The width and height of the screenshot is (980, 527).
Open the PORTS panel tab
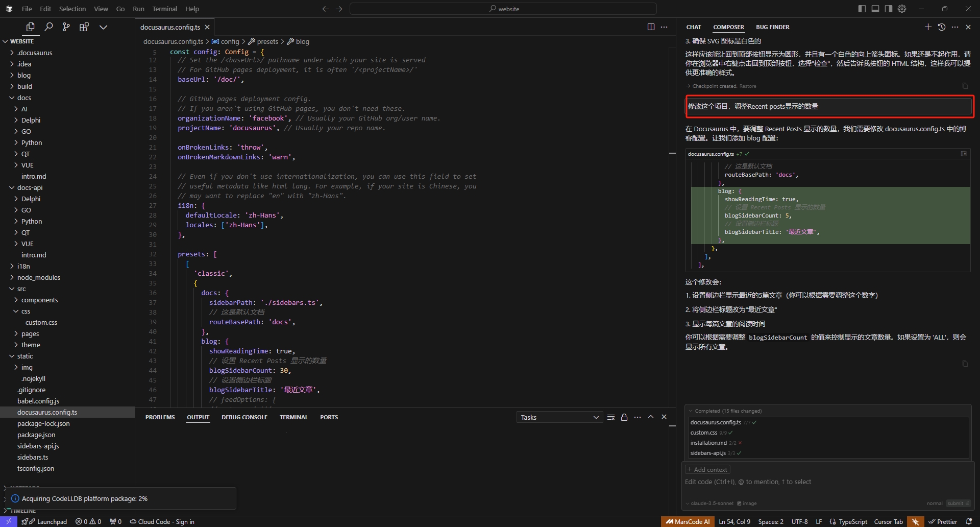pyautogui.click(x=329, y=417)
